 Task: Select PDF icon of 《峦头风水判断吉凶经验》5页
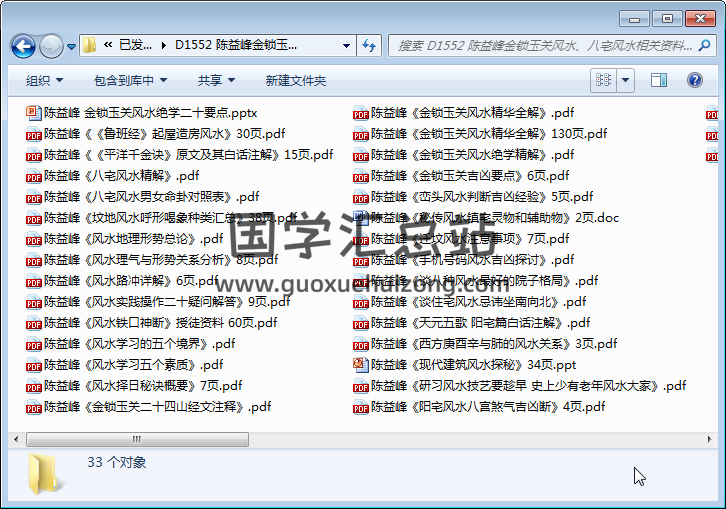click(360, 197)
